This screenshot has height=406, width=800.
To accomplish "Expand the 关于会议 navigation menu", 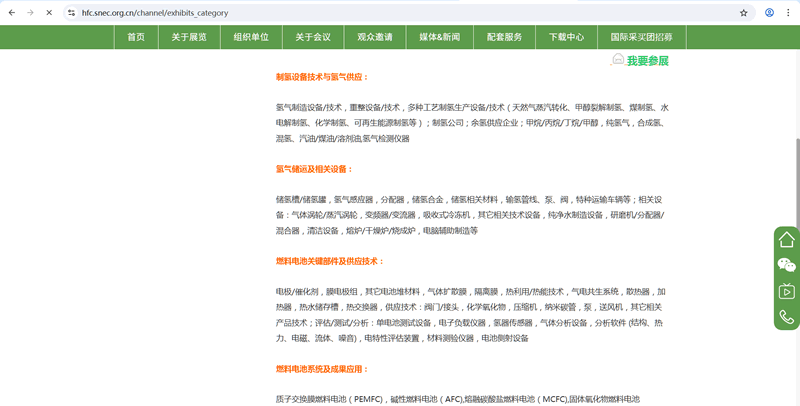I will tap(313, 37).
